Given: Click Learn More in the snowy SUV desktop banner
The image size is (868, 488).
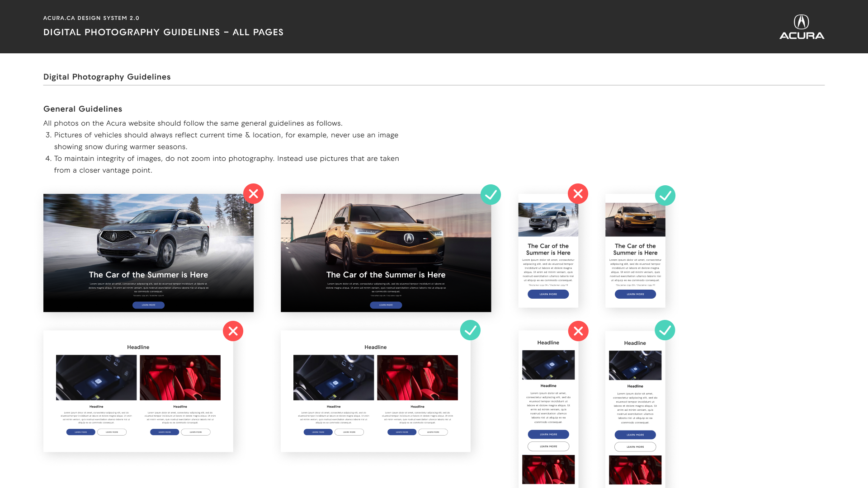Looking at the screenshot, I should (148, 305).
